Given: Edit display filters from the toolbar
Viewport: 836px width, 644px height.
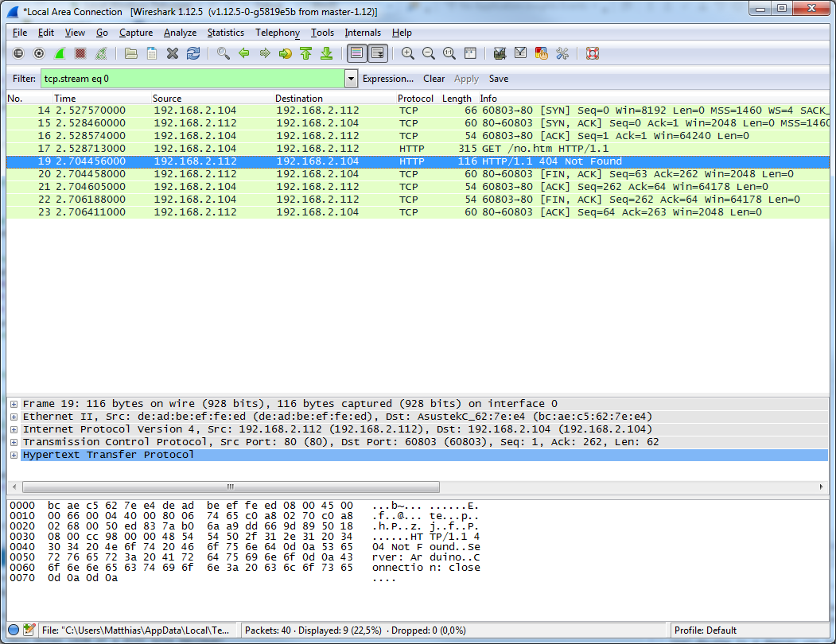Looking at the screenshot, I should [x=521, y=53].
